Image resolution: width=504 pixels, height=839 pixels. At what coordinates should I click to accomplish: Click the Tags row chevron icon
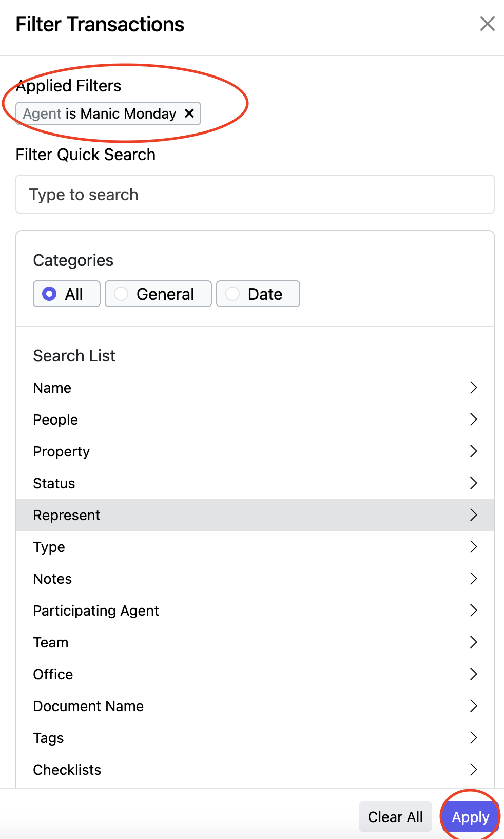pyautogui.click(x=473, y=738)
